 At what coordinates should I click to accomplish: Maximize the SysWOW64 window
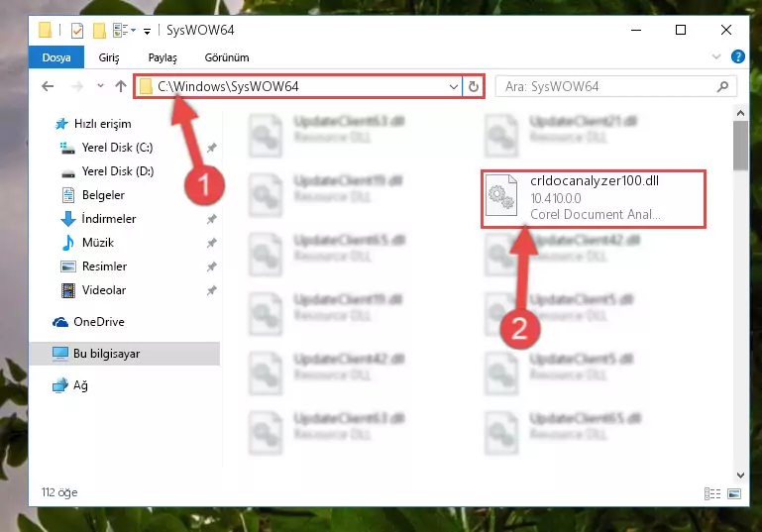pyautogui.click(x=681, y=30)
